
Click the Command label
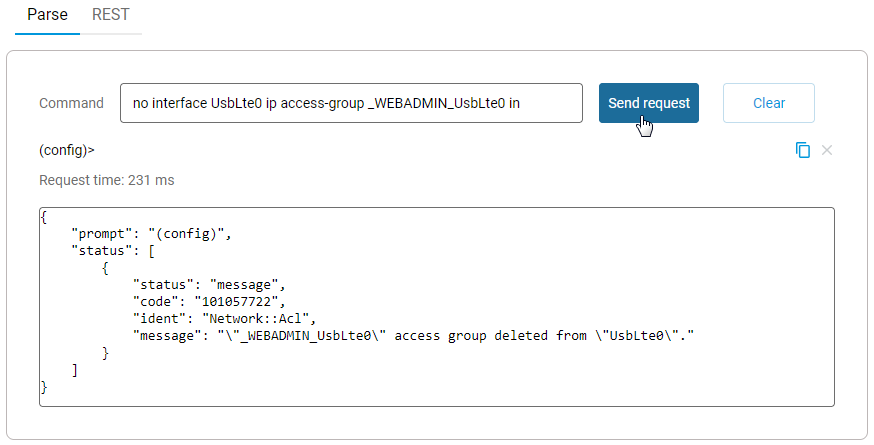(x=71, y=103)
